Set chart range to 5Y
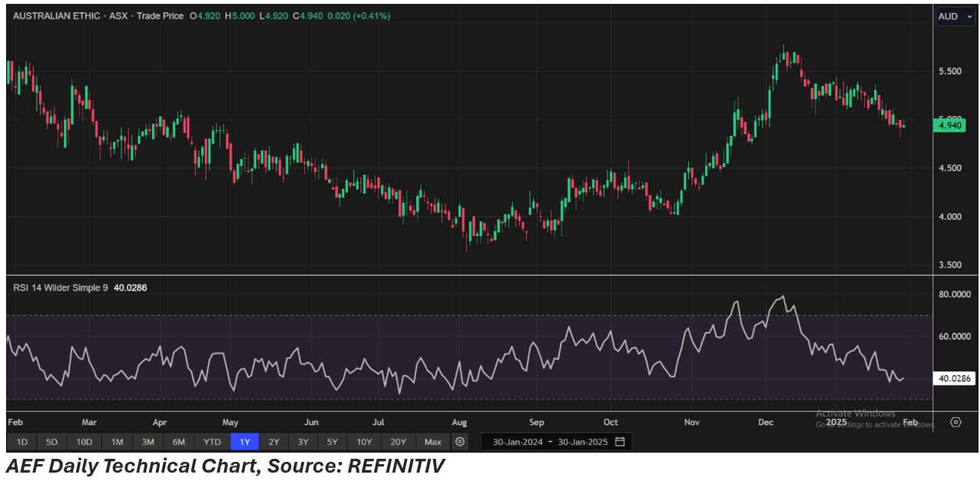The width and height of the screenshot is (980, 488). [x=332, y=442]
